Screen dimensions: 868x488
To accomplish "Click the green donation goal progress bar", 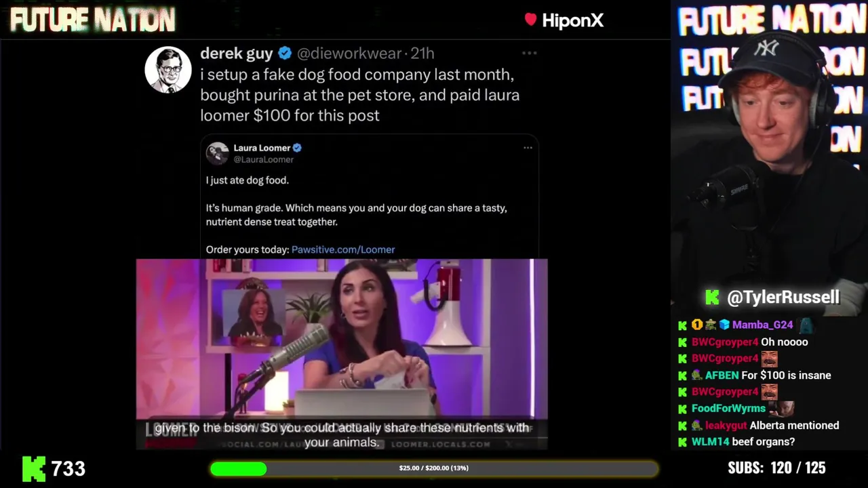I will pyautogui.click(x=434, y=468).
